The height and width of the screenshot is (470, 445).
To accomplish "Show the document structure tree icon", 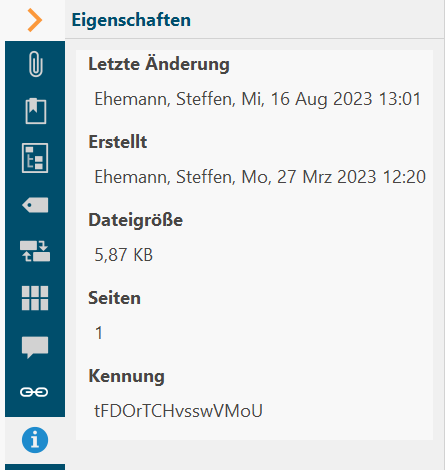I will pyautogui.click(x=35, y=158).
